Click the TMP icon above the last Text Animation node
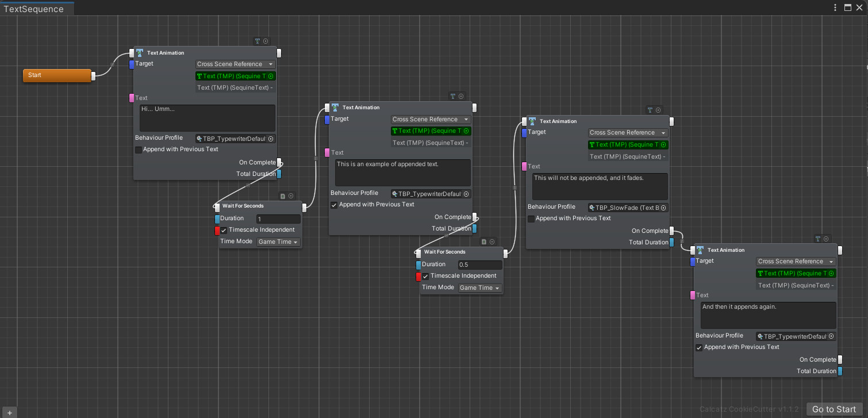 click(x=818, y=238)
